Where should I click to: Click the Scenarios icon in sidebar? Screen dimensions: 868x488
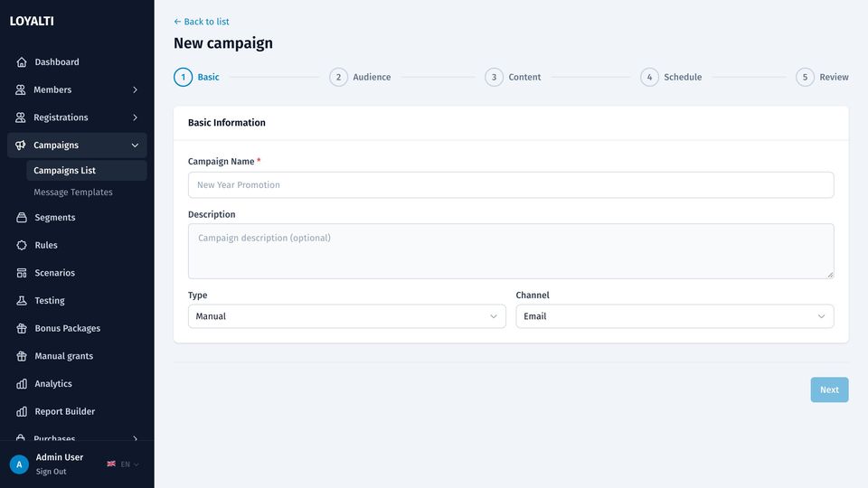click(x=22, y=273)
